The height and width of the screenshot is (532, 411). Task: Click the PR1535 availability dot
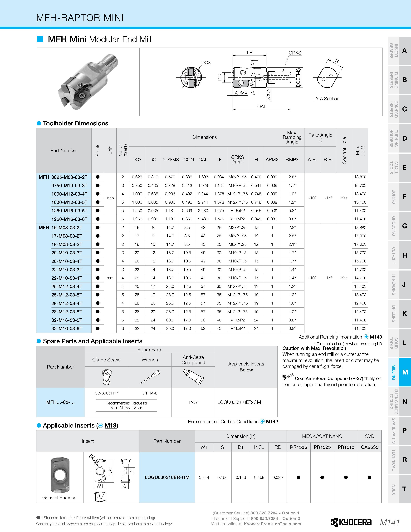click(298, 478)
